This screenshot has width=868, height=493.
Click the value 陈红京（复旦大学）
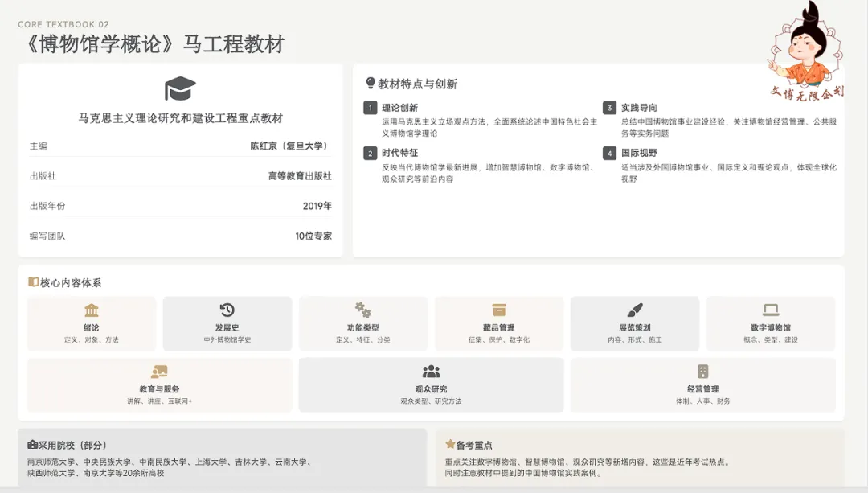tap(291, 146)
